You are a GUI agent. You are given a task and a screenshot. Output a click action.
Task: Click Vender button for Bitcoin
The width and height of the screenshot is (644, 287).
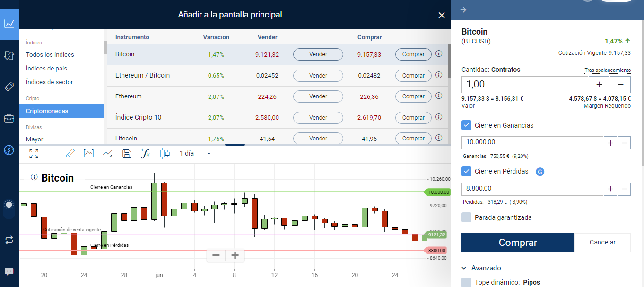tap(318, 54)
